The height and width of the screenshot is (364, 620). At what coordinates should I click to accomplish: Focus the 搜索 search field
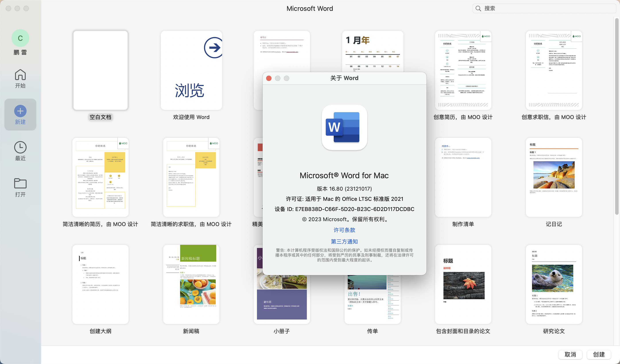pyautogui.click(x=544, y=8)
